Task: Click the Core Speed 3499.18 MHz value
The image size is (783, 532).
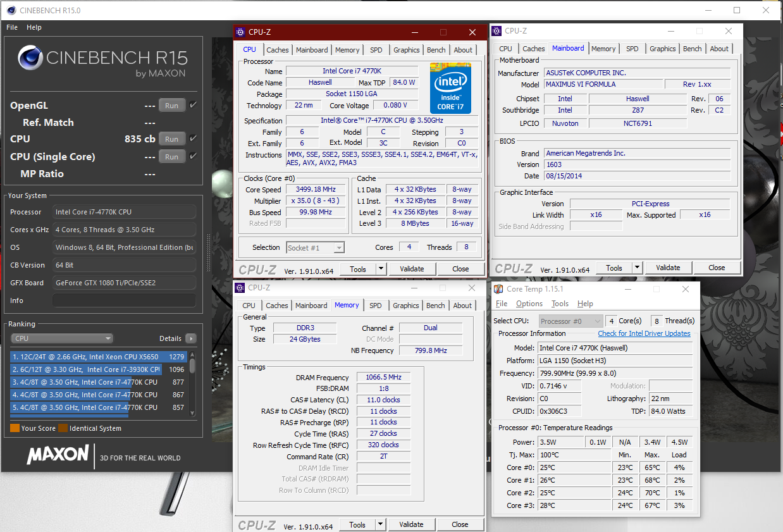Action: click(x=316, y=189)
